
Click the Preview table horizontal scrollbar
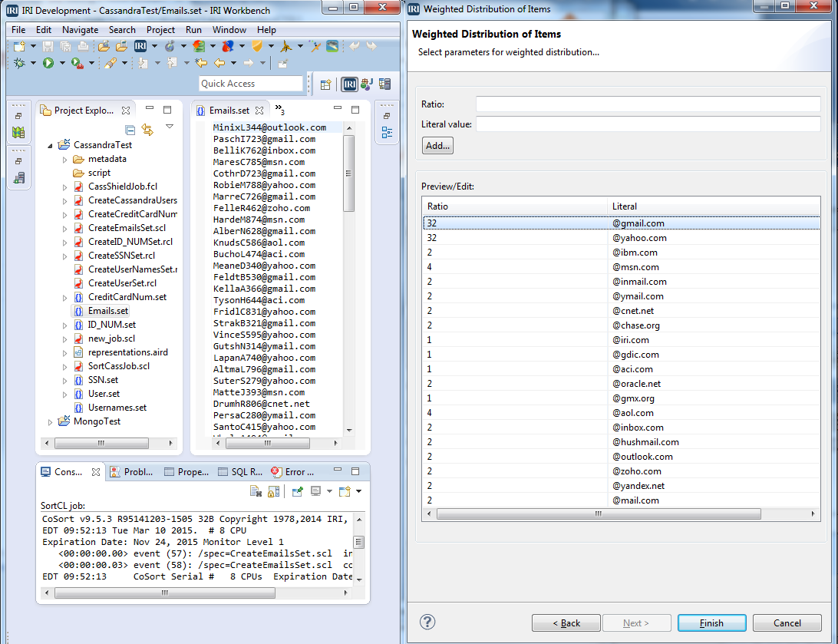[599, 514]
